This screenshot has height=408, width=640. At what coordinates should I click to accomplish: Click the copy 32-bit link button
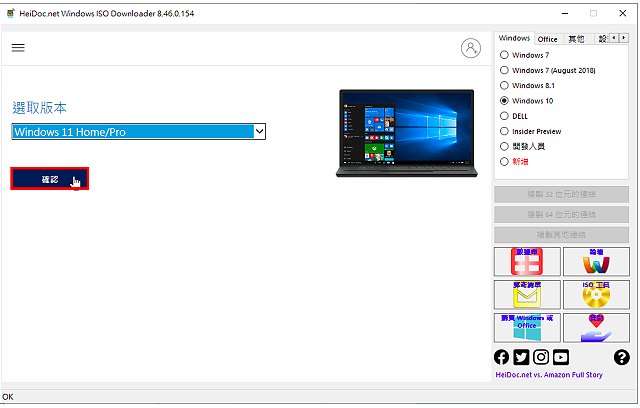click(x=561, y=194)
